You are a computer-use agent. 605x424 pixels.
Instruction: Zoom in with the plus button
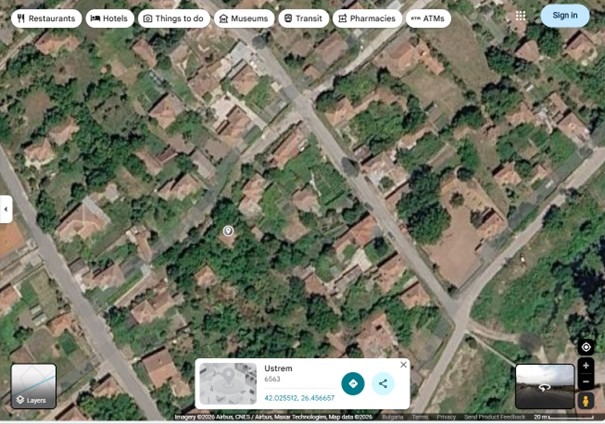[x=586, y=366]
